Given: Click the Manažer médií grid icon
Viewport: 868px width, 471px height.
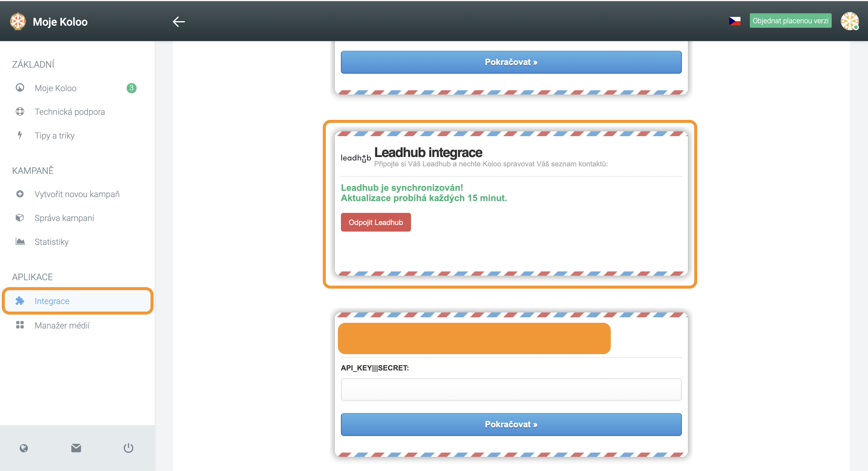Looking at the screenshot, I should tap(20, 325).
